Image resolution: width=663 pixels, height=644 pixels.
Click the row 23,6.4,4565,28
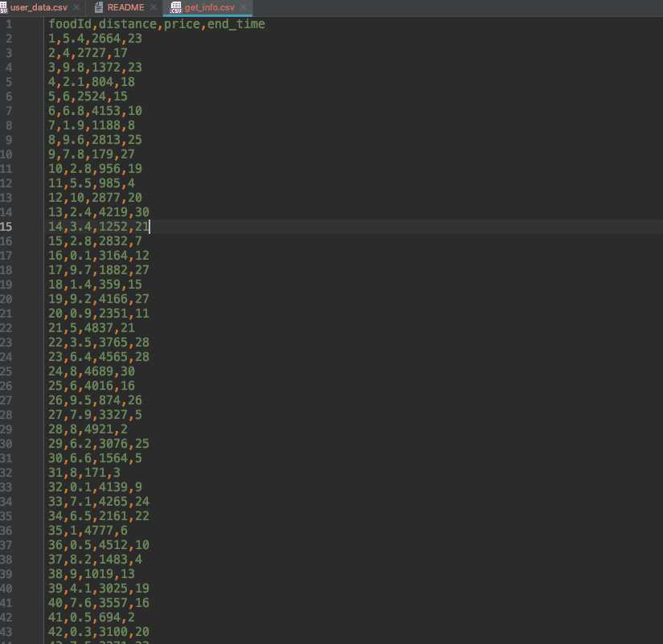99,357
